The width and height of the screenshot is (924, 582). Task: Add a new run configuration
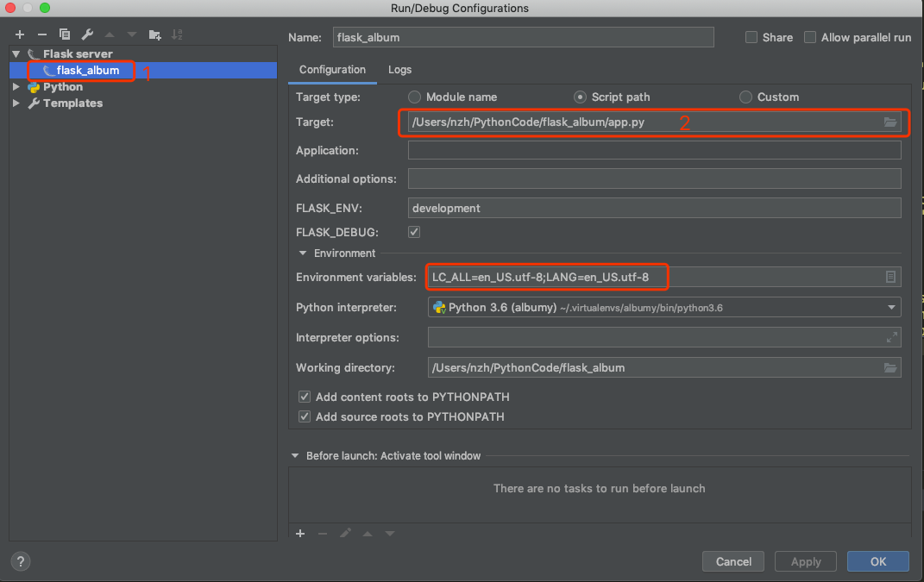pos(19,34)
